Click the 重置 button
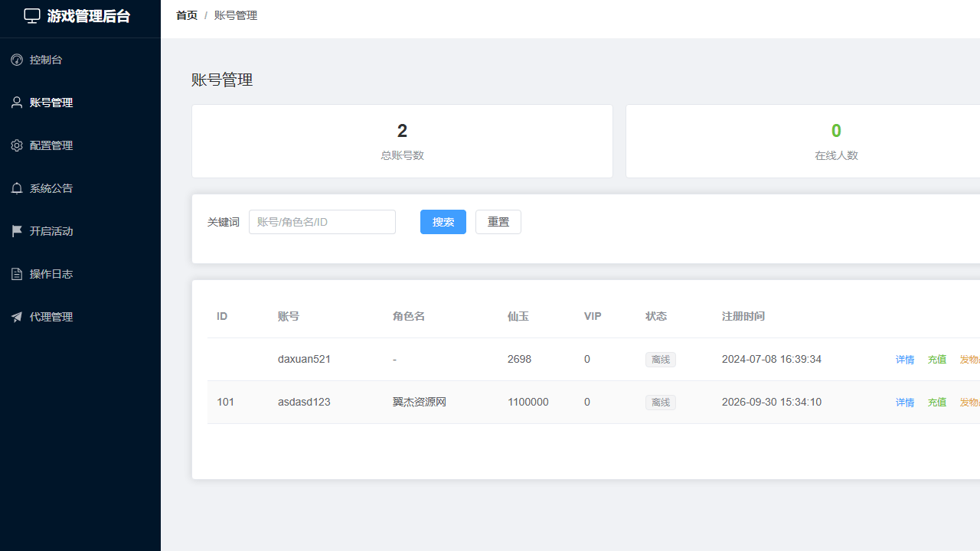The height and width of the screenshot is (551, 980). point(498,222)
